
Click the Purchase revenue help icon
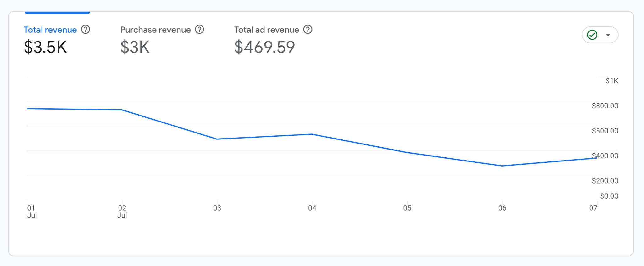(x=199, y=30)
